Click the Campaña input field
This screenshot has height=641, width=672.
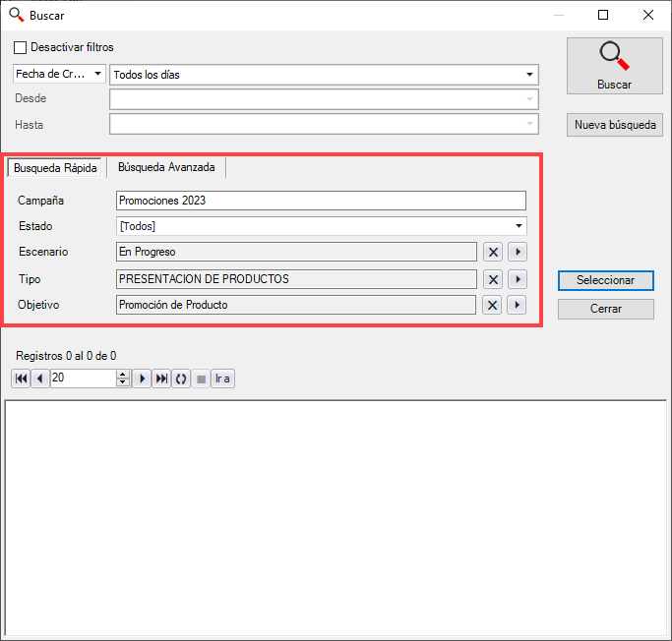point(321,201)
